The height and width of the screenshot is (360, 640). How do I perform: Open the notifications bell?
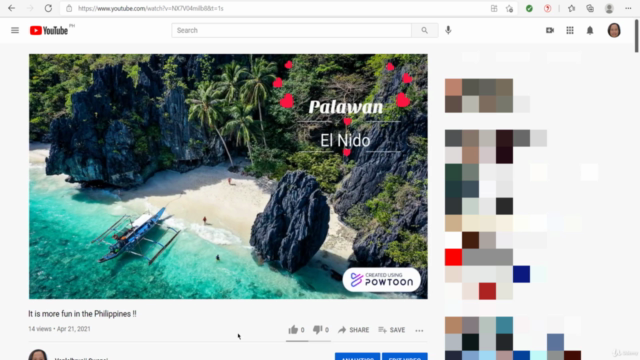(590, 31)
